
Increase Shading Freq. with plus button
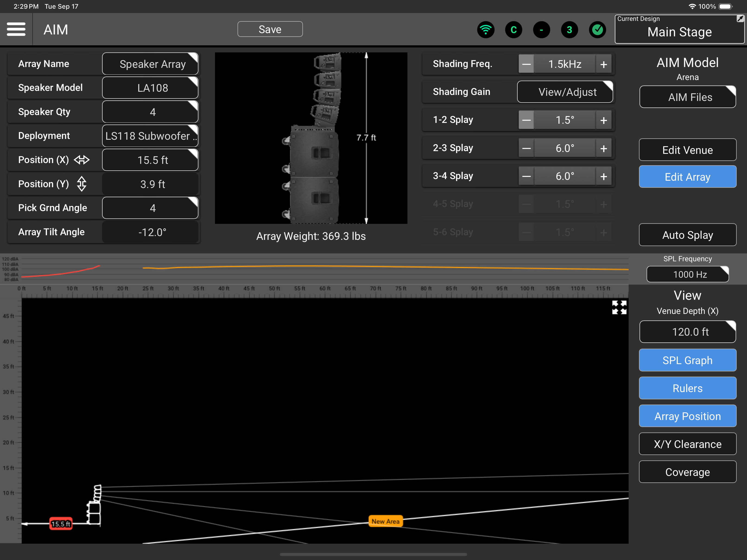click(604, 64)
